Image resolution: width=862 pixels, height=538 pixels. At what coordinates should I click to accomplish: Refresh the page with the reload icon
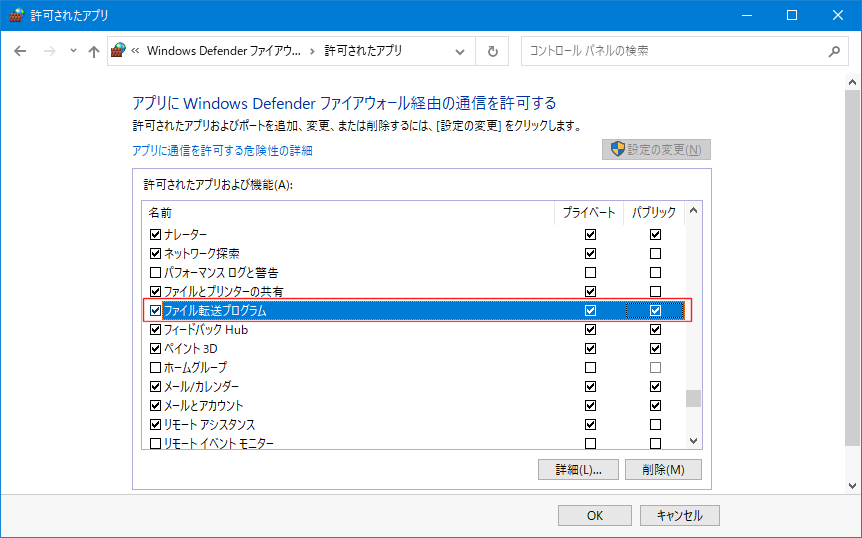pos(493,52)
